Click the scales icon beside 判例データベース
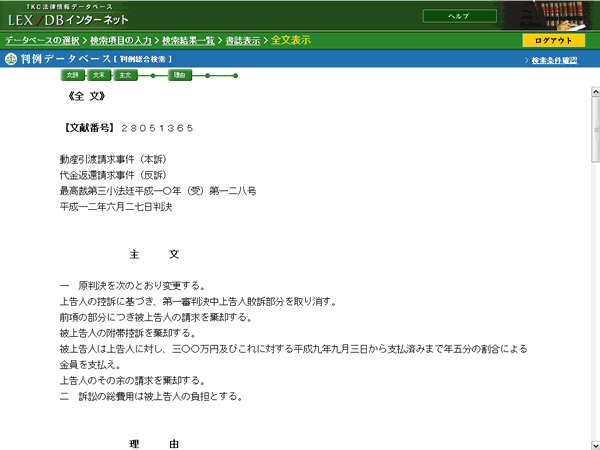This screenshot has height=450, width=600. (11, 59)
